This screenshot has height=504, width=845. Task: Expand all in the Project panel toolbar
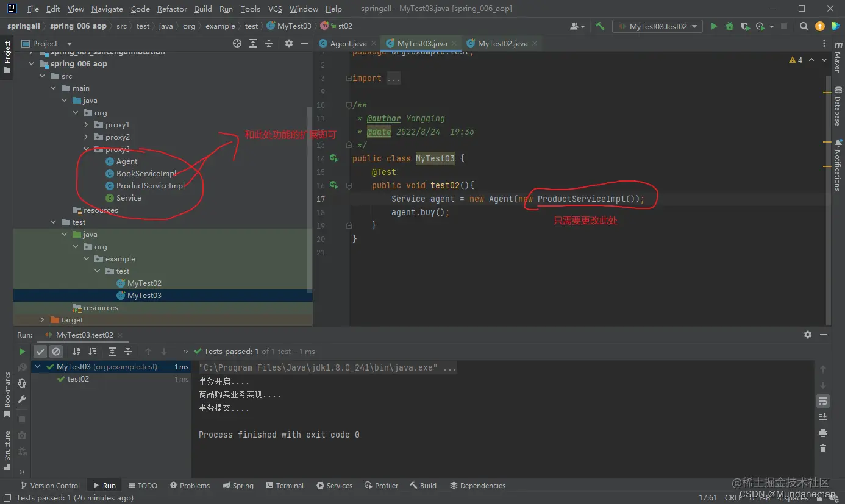254,43
